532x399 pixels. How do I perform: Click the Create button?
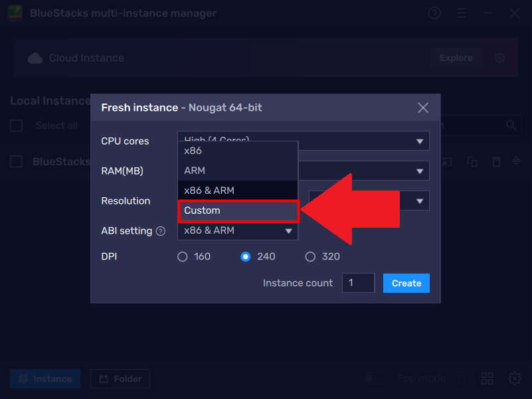[x=406, y=283]
